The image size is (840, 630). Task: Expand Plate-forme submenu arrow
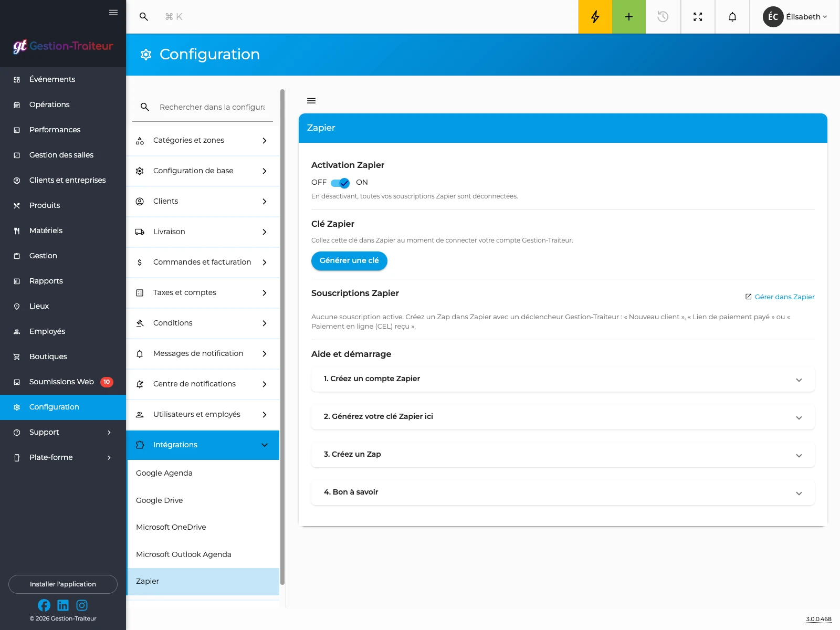coord(109,457)
